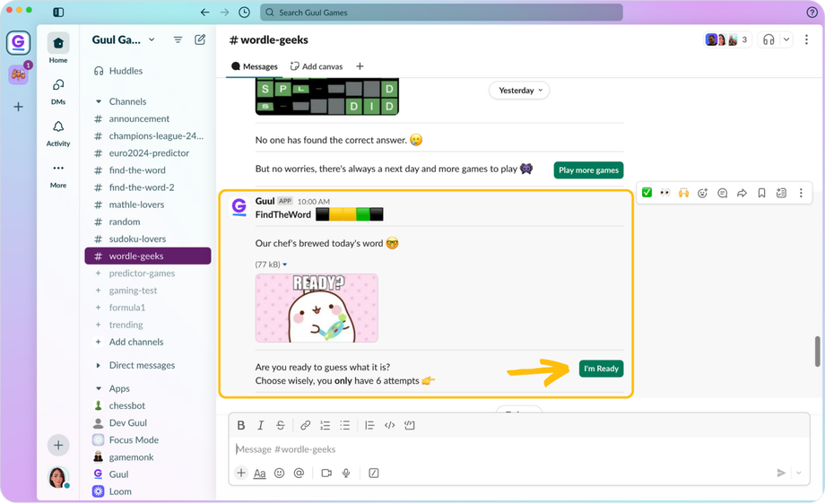
Task: Toggle inline code formatting
Action: tap(389, 425)
